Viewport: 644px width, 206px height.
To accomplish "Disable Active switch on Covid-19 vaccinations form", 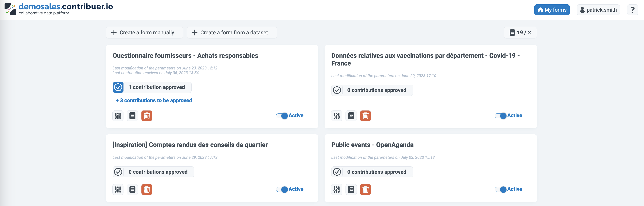I will click(x=501, y=116).
